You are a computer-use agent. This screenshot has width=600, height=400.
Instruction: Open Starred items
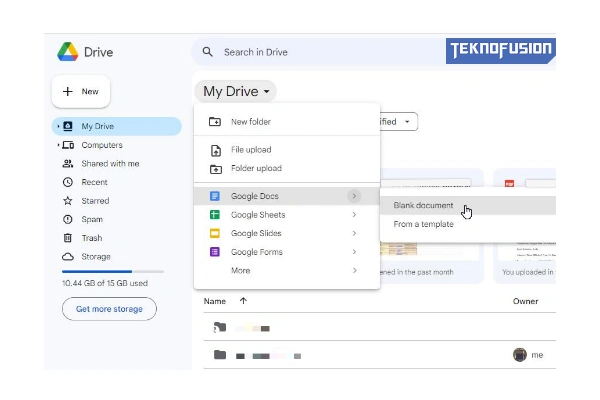tap(95, 201)
